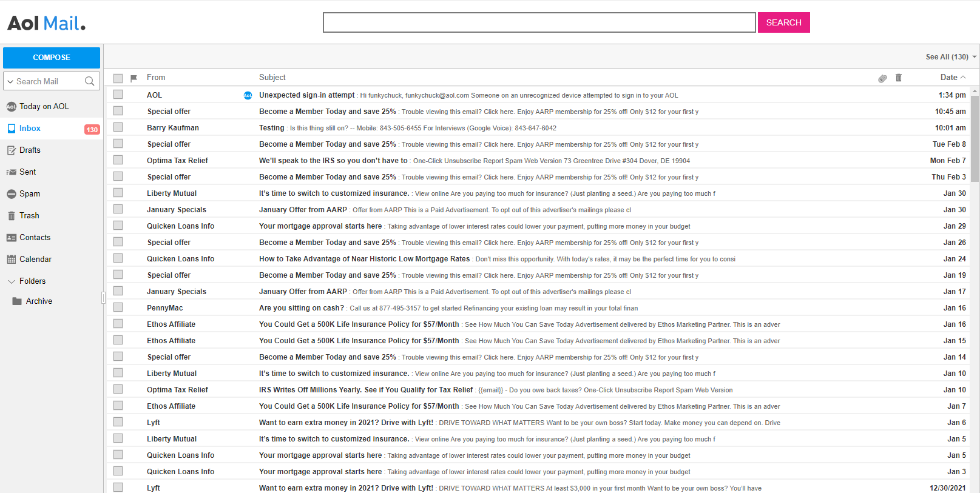
Task: Sort by the Subject column header
Action: (272, 78)
